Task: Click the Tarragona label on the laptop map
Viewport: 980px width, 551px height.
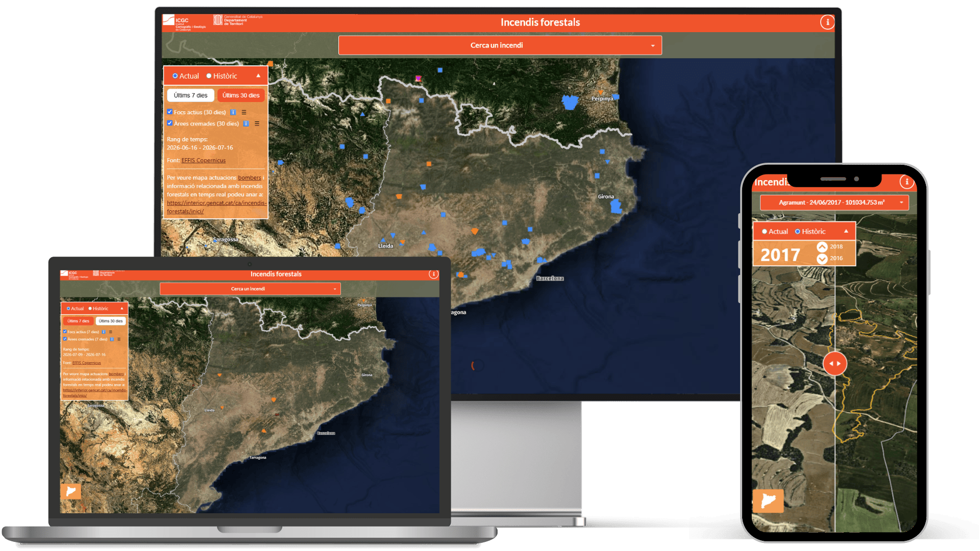Action: click(258, 458)
